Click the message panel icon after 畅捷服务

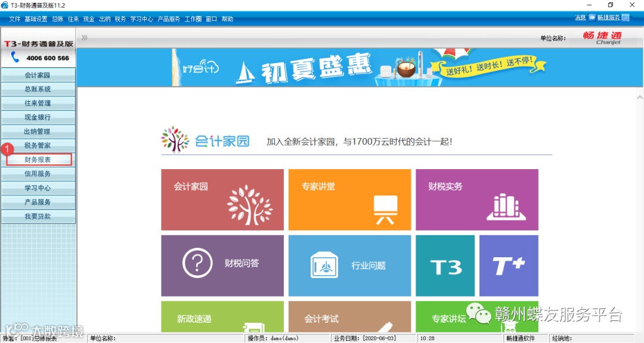point(626,17)
